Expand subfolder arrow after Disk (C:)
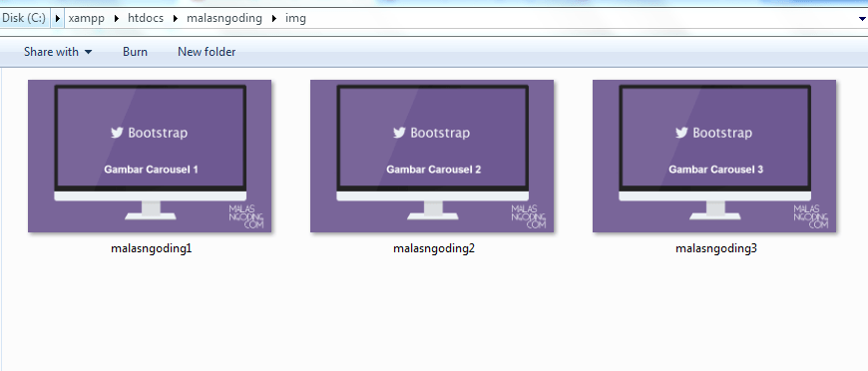The width and height of the screenshot is (868, 371). coord(58,18)
